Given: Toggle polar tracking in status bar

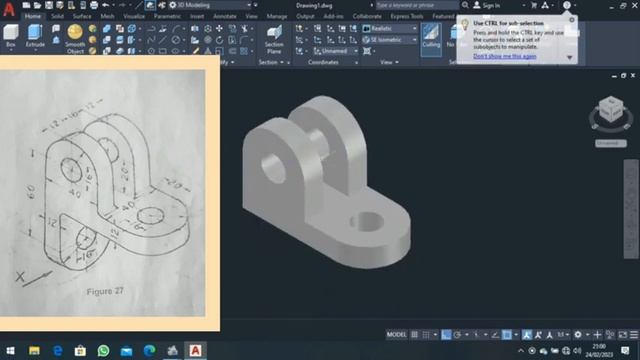Looking at the screenshot, I should 457,335.
